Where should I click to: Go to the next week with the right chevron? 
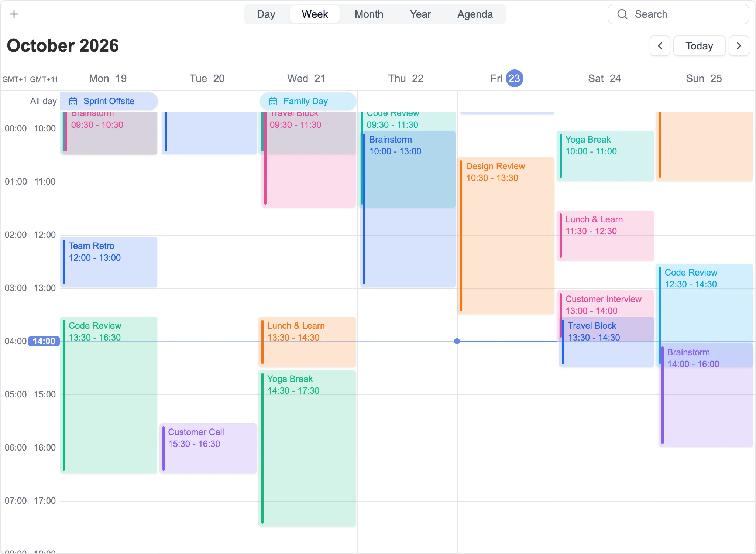(739, 46)
